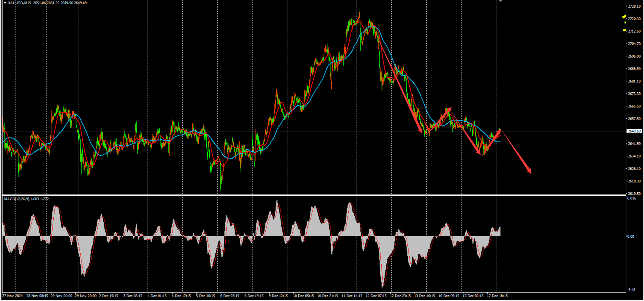
Task: Click the 17 Dec 02:15 time label
Action: click(473, 296)
